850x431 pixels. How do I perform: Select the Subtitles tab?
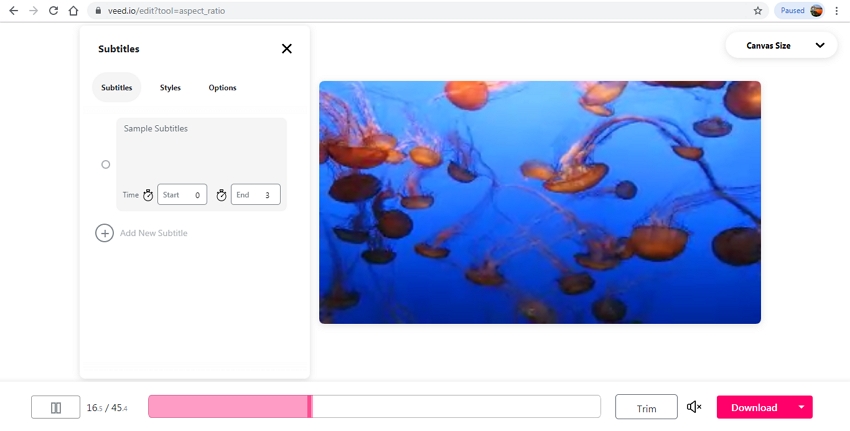(x=117, y=87)
